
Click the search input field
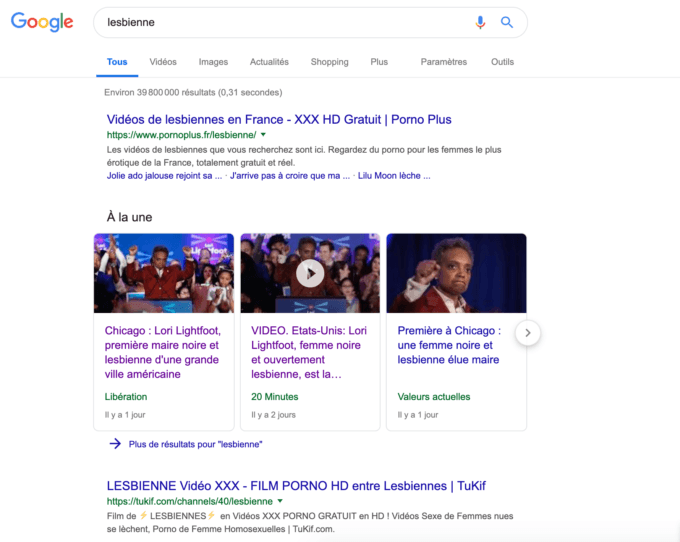(280, 22)
